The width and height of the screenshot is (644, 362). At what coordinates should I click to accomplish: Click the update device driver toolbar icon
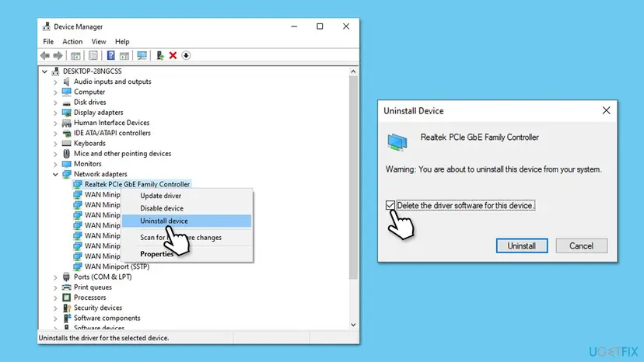click(160, 55)
